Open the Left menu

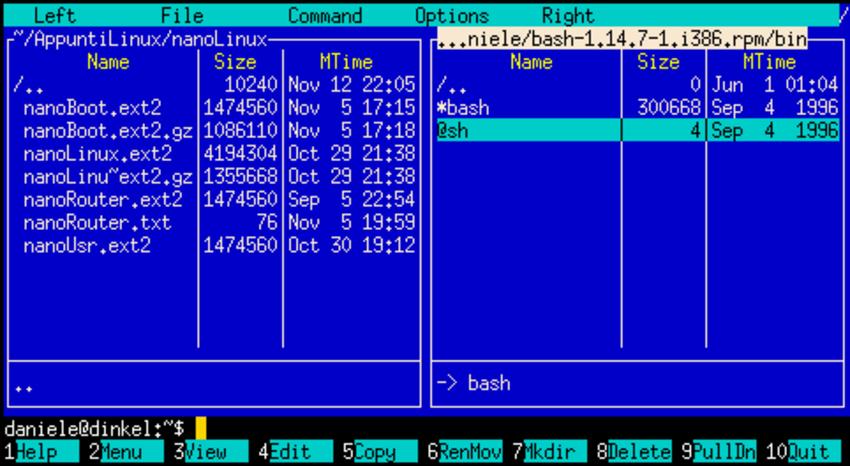[x=54, y=16]
